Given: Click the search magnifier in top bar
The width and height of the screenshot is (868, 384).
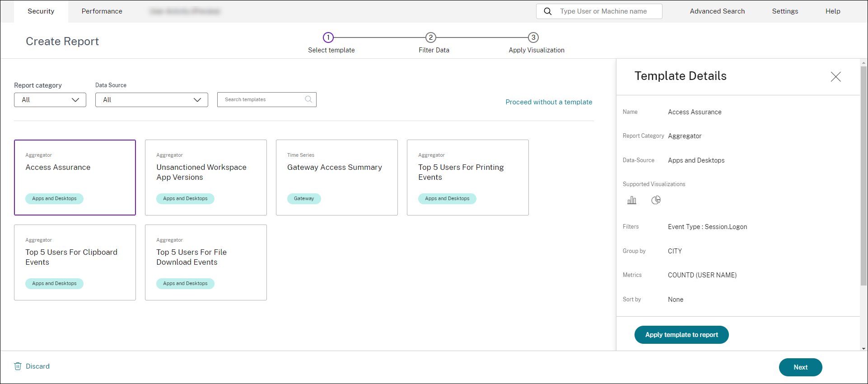Looking at the screenshot, I should coord(547,11).
